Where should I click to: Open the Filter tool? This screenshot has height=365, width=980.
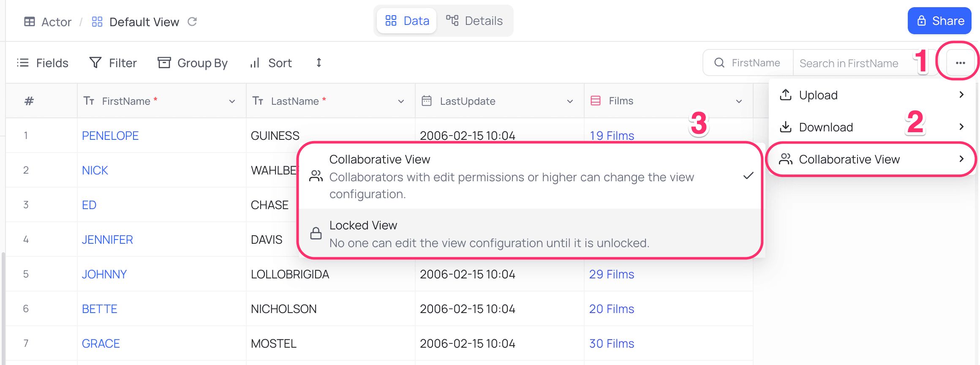pyautogui.click(x=113, y=63)
